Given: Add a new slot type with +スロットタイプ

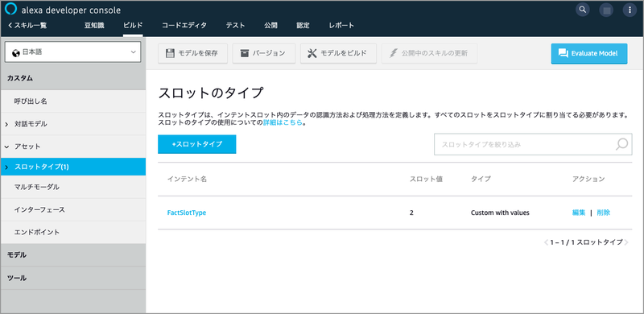Looking at the screenshot, I should click(196, 144).
